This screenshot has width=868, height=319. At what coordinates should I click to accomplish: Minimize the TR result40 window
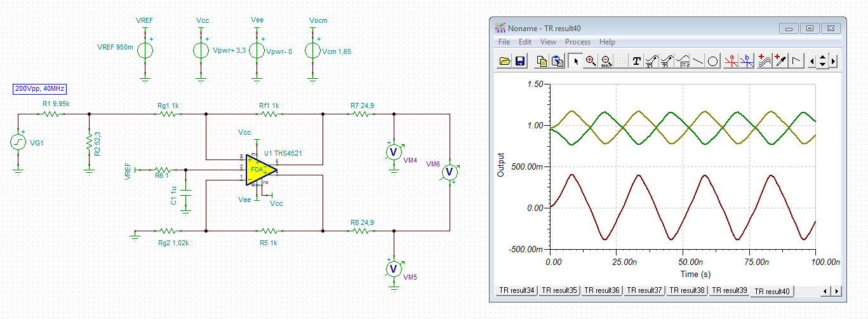[790, 28]
